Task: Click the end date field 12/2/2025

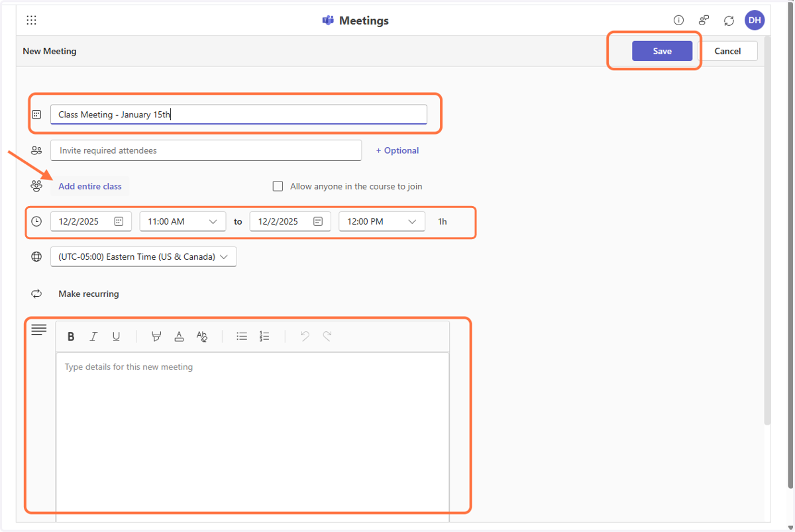Action: coord(290,221)
